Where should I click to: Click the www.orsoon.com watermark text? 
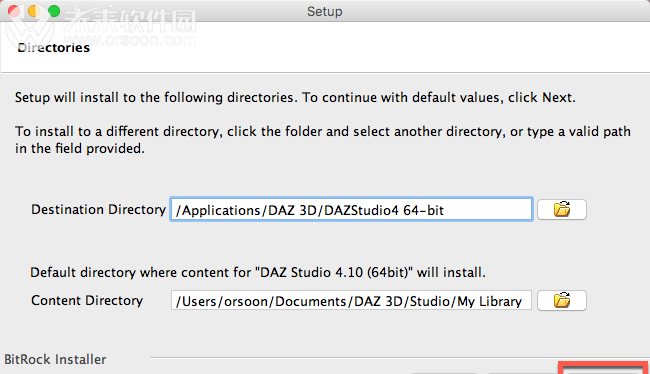click(x=135, y=40)
